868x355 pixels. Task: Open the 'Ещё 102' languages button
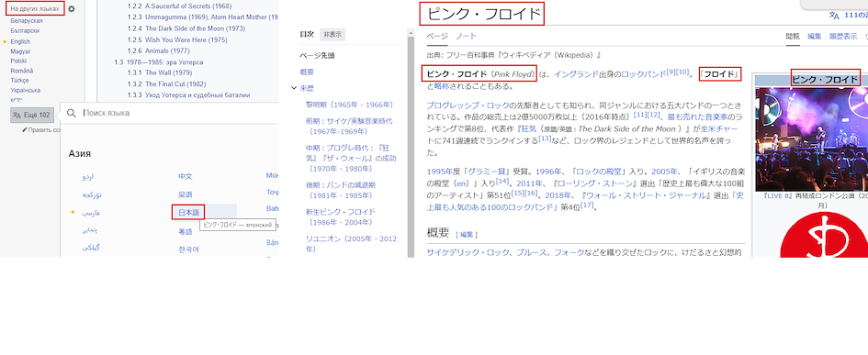coord(32,115)
